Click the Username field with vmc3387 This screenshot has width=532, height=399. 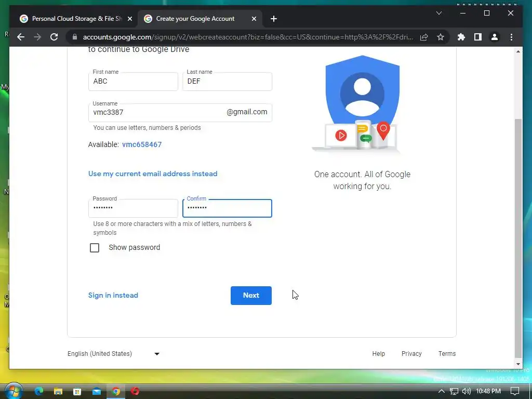[x=180, y=113]
